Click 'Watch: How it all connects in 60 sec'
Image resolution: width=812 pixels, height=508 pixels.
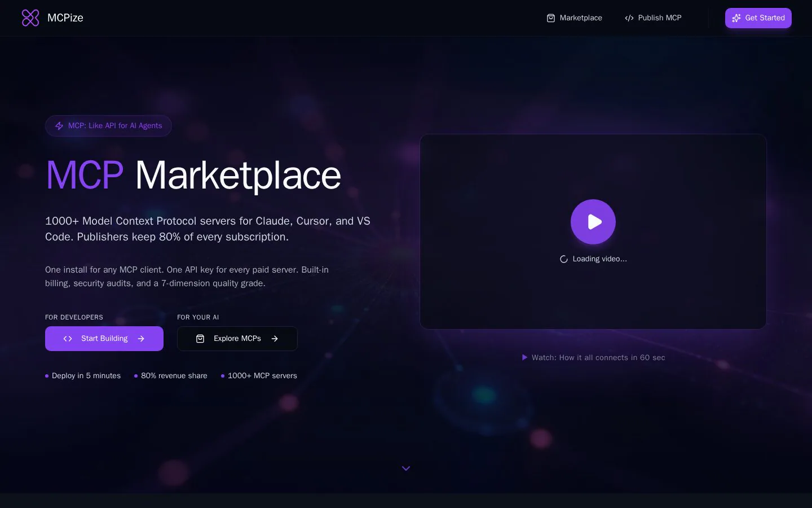pos(593,357)
